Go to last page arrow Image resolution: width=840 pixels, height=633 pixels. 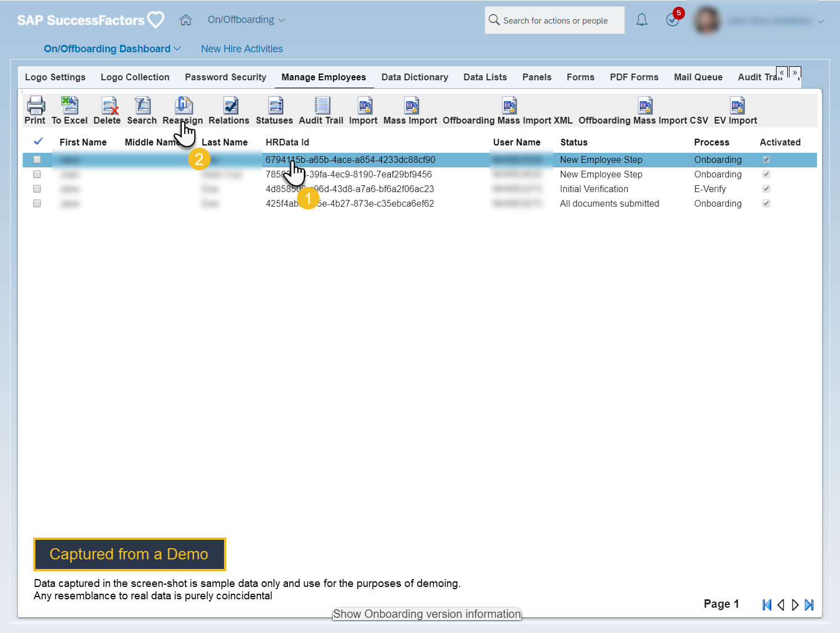(809, 605)
